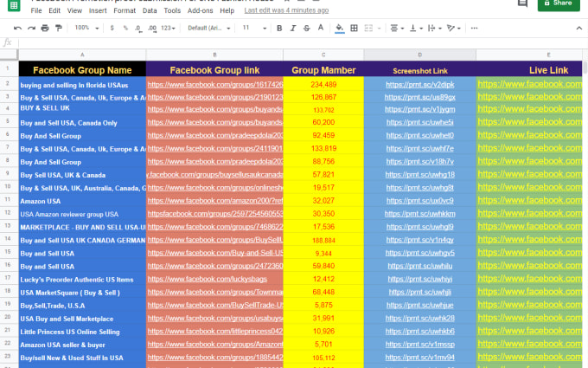Screen dimensions: 588x368
Task: Open the Google Sheets home icon
Action: click(x=14, y=5)
